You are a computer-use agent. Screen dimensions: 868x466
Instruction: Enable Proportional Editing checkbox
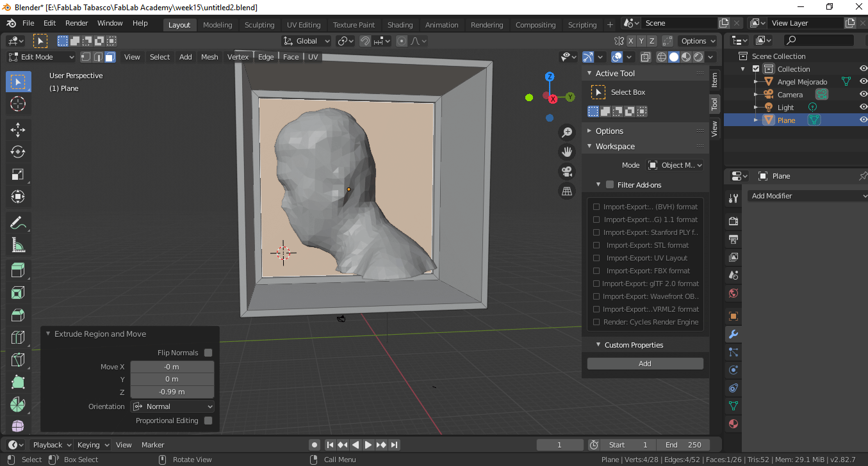click(x=208, y=421)
